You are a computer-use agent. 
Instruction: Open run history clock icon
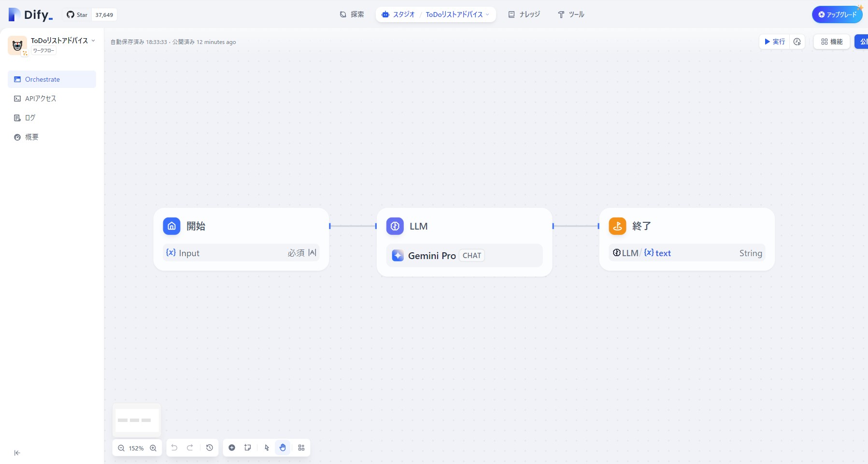pyautogui.click(x=797, y=42)
